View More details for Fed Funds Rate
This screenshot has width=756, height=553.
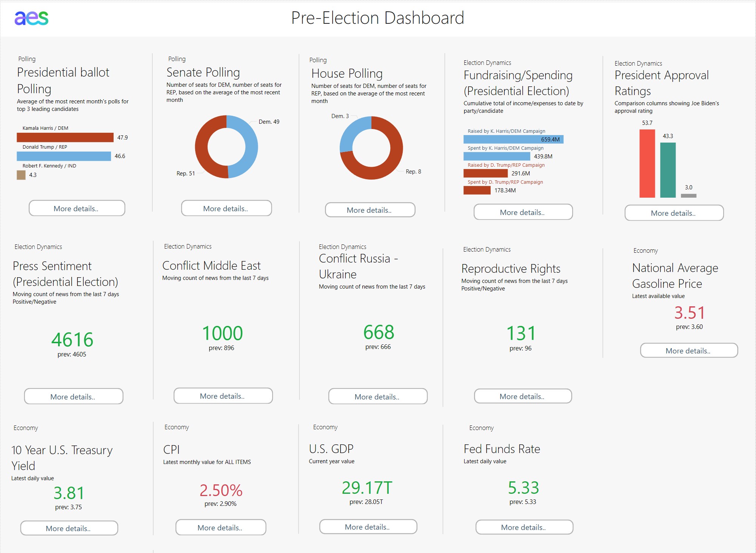tap(524, 527)
